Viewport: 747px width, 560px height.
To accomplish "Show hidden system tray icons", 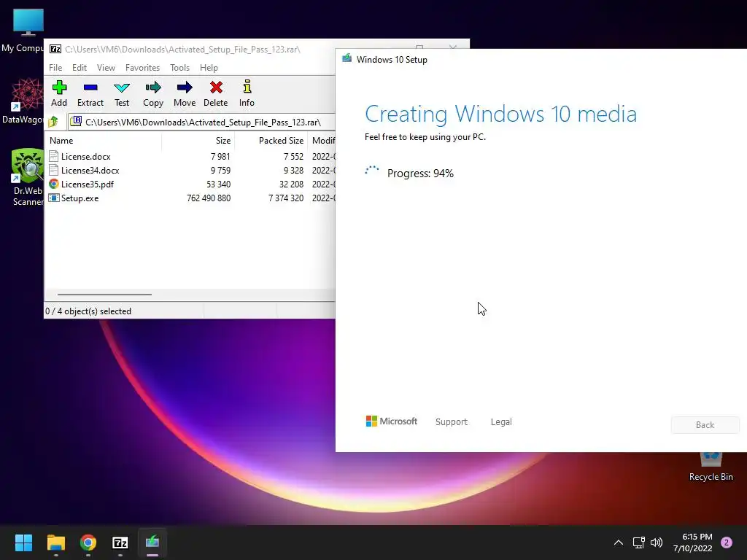I will tap(619, 542).
